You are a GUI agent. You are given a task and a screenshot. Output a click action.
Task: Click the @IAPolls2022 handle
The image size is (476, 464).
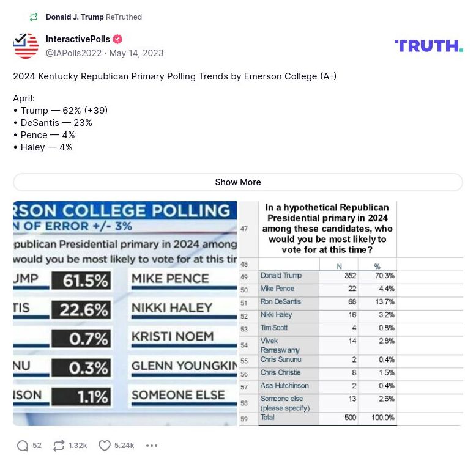coord(73,53)
